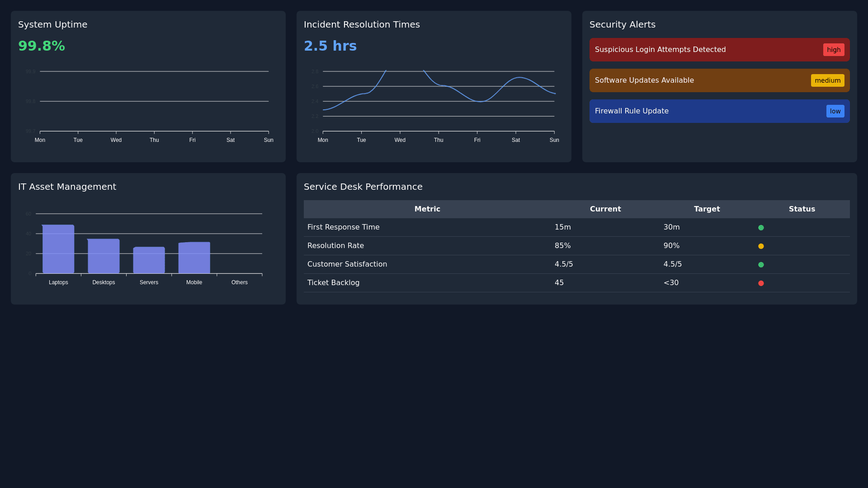Image resolution: width=868 pixels, height=488 pixels.
Task: Click the Desktops bar in asset chart
Action: click(x=104, y=256)
